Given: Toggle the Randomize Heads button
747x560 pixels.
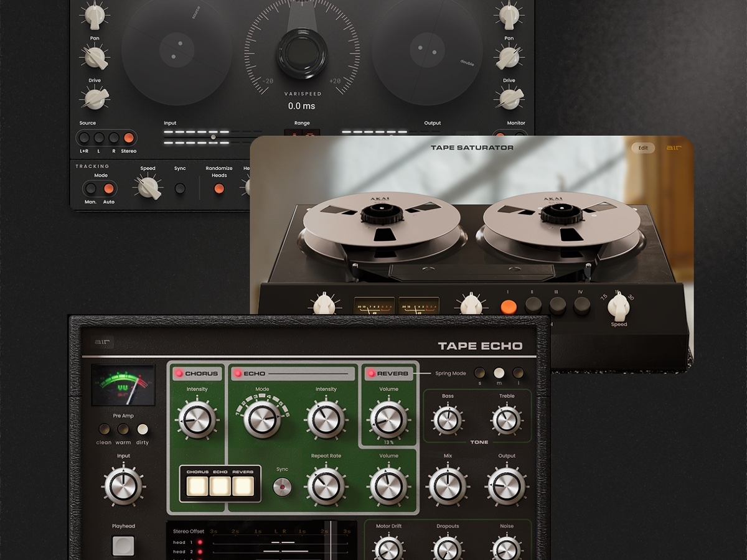Looking at the screenshot, I should pos(219,189).
